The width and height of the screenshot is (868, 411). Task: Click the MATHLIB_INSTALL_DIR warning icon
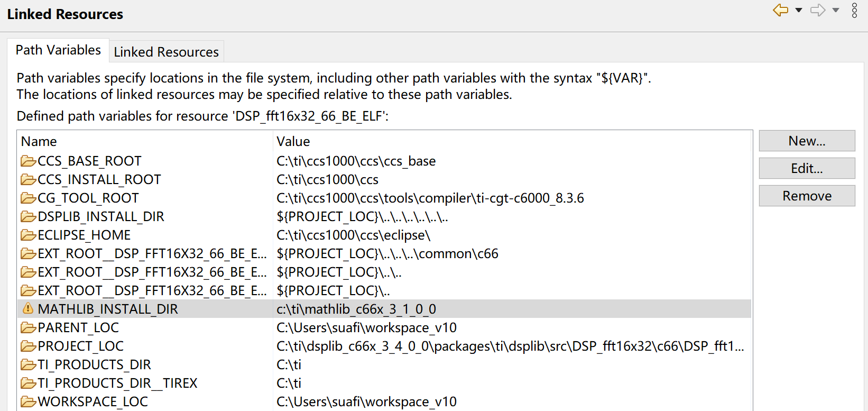point(29,308)
